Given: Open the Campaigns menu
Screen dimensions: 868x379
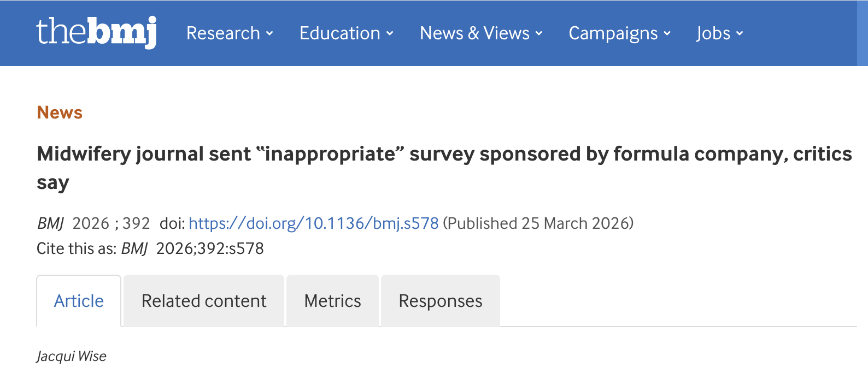Looking at the screenshot, I should pos(613,33).
